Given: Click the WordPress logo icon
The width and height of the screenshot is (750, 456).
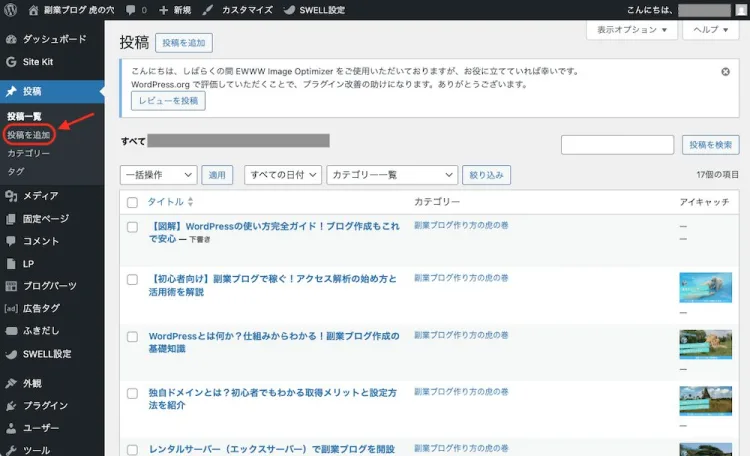Looking at the screenshot, I should (x=10, y=10).
